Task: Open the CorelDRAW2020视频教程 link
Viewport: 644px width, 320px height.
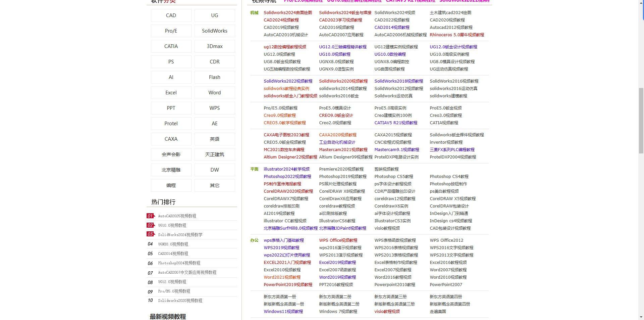Action: [288, 191]
